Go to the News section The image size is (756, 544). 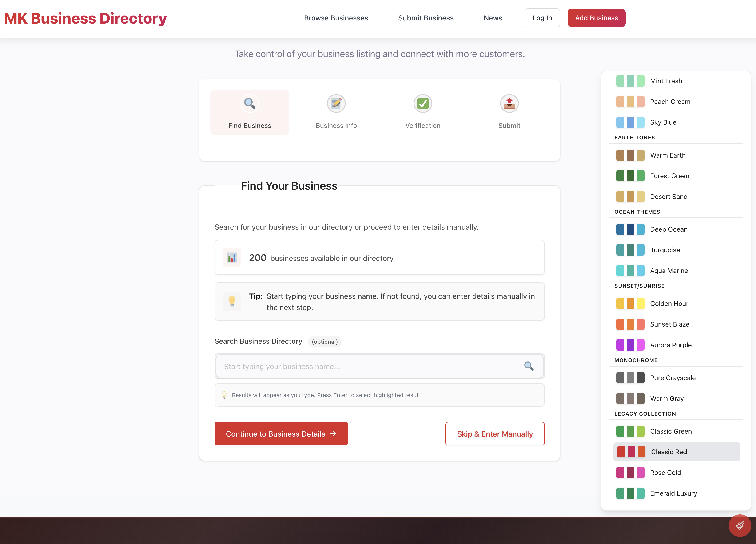click(493, 18)
